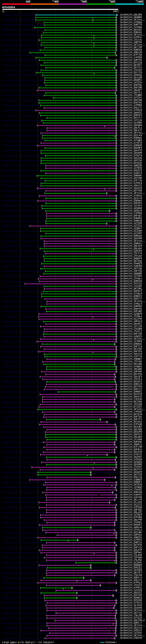Click the cyan 100char scale bar in the footer
This screenshot has width=146, height=644.
point(102,642)
